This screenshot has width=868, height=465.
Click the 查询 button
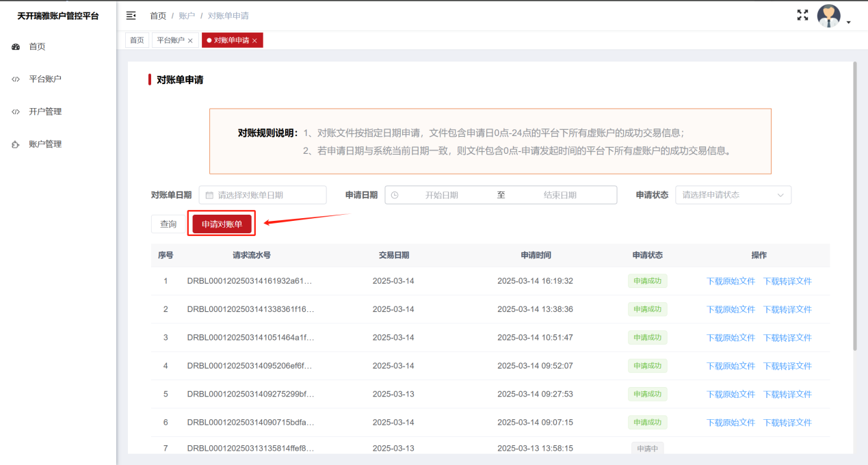pos(168,224)
